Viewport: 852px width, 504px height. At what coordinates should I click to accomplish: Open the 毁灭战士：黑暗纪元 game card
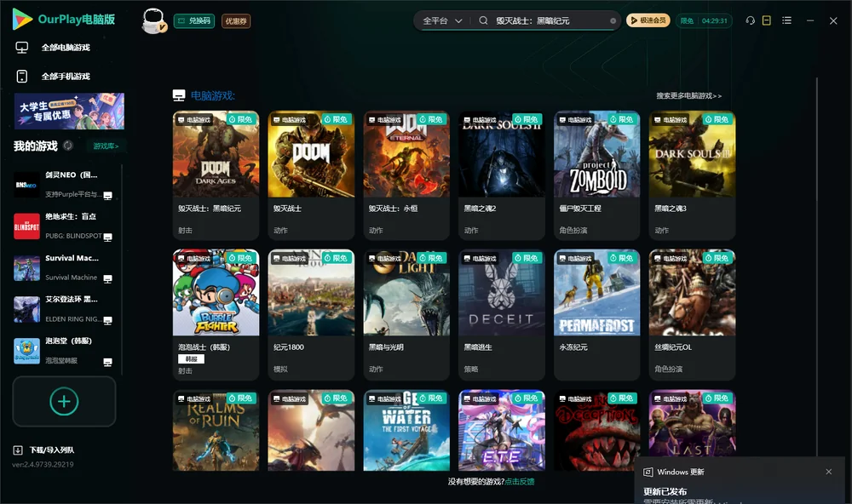(216, 175)
